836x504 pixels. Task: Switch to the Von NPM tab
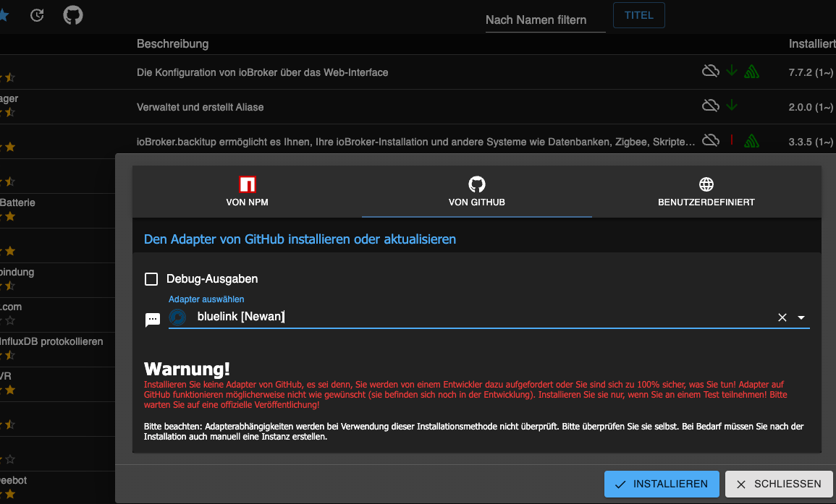pyautogui.click(x=247, y=192)
